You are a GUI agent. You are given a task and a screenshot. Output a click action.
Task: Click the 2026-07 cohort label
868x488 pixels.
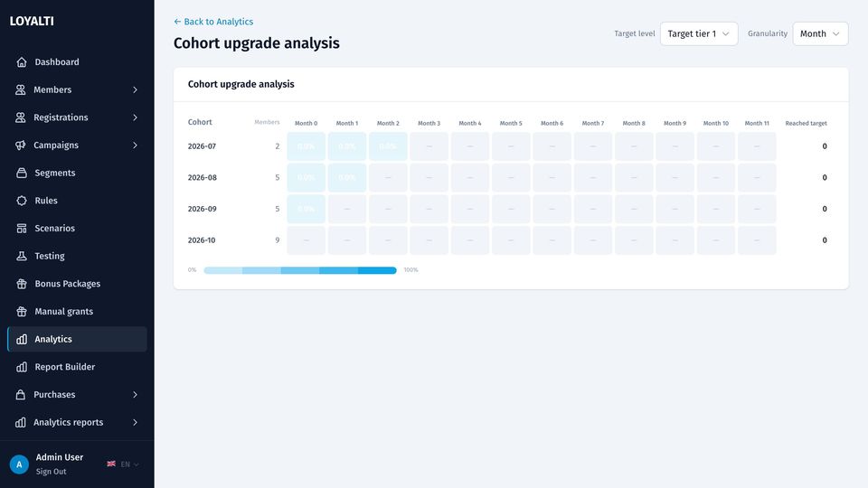[x=202, y=146]
